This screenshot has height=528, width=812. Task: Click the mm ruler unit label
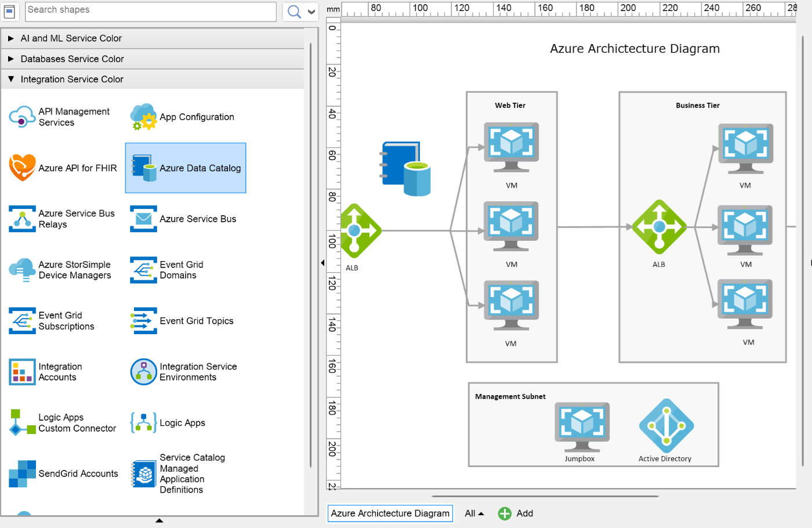(333, 9)
